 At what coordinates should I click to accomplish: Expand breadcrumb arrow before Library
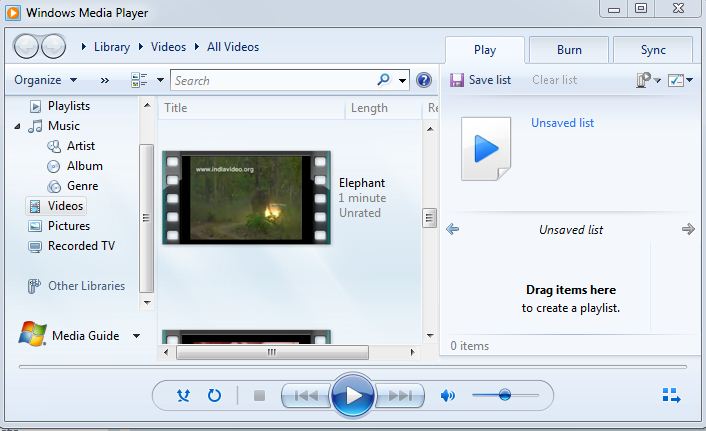83,46
